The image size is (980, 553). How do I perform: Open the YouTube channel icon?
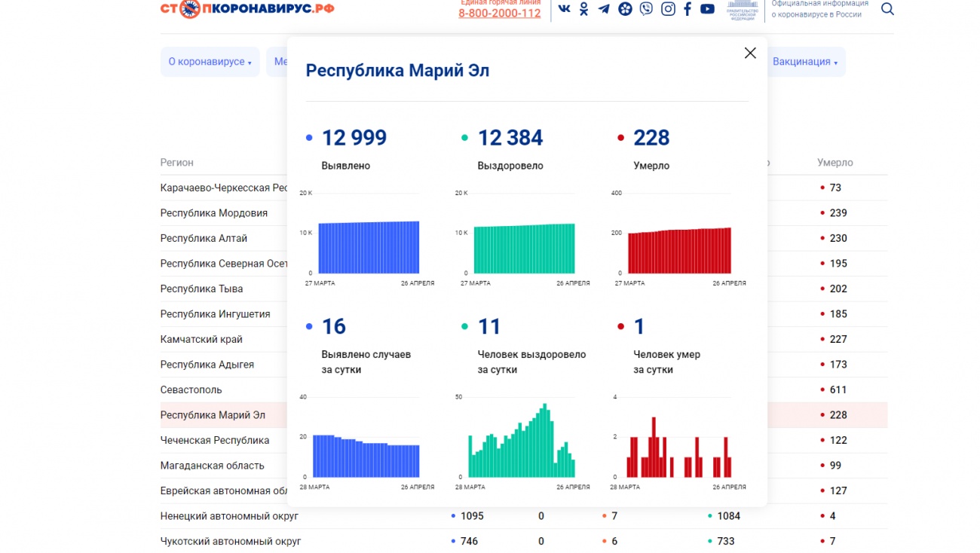(x=707, y=9)
